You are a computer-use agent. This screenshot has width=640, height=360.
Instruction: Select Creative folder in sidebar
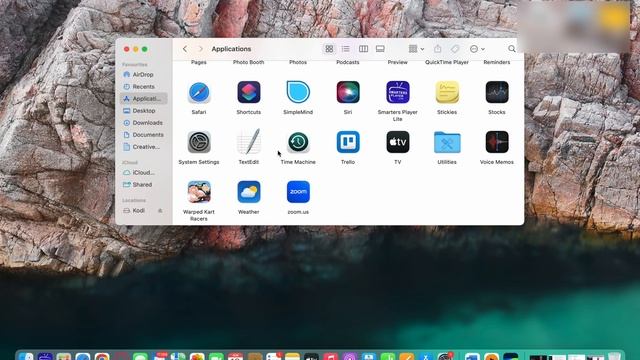(x=143, y=147)
